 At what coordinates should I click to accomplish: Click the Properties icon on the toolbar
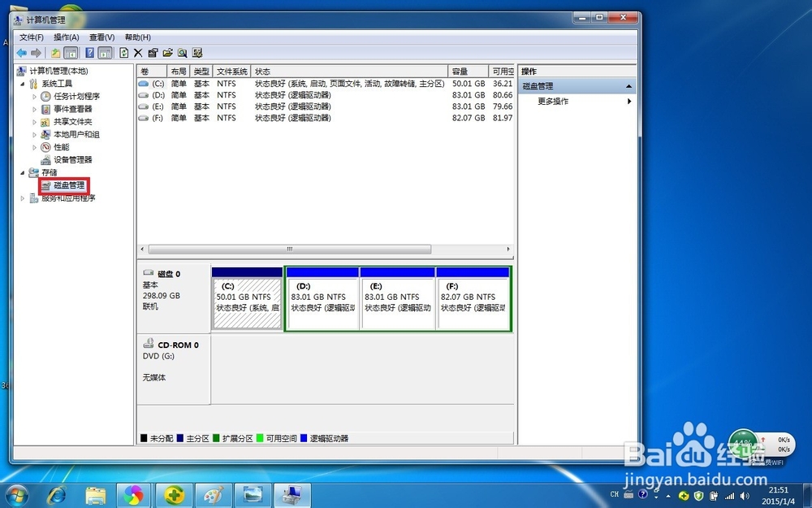click(153, 52)
